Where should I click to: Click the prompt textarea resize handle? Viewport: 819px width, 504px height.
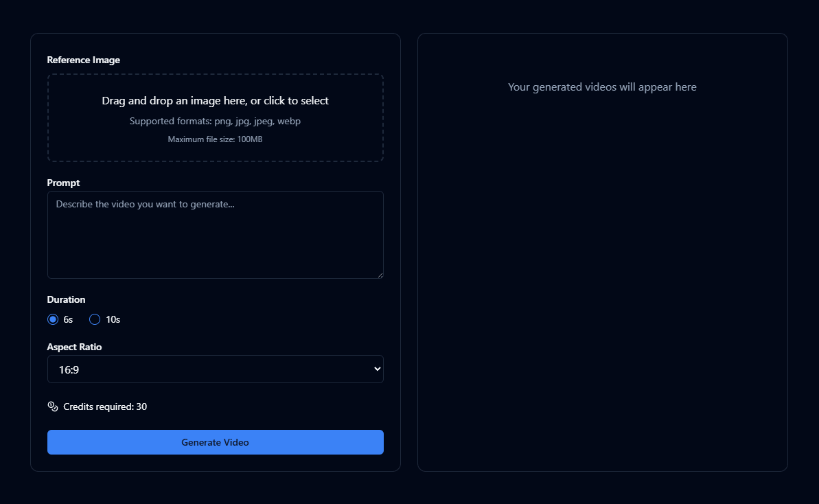tap(380, 275)
